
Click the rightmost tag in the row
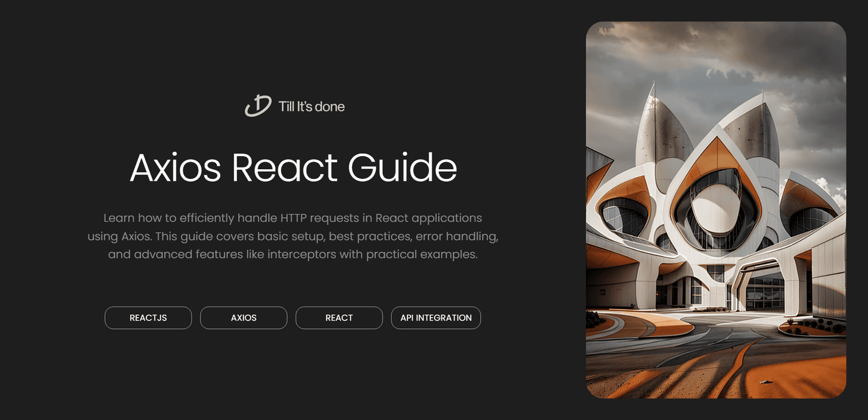pos(436,318)
